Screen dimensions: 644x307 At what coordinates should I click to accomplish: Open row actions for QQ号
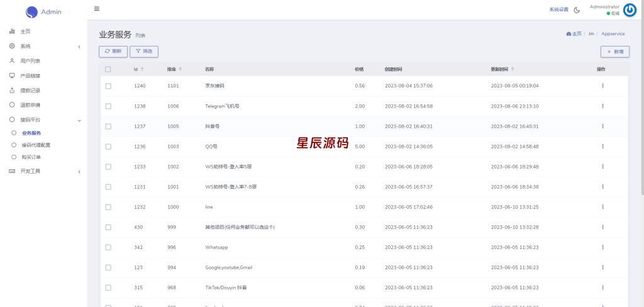602,146
